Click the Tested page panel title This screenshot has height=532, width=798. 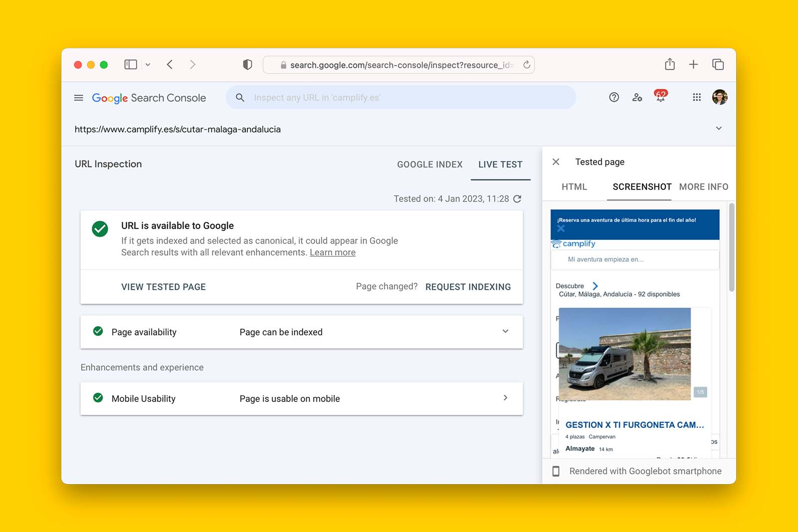(x=599, y=162)
